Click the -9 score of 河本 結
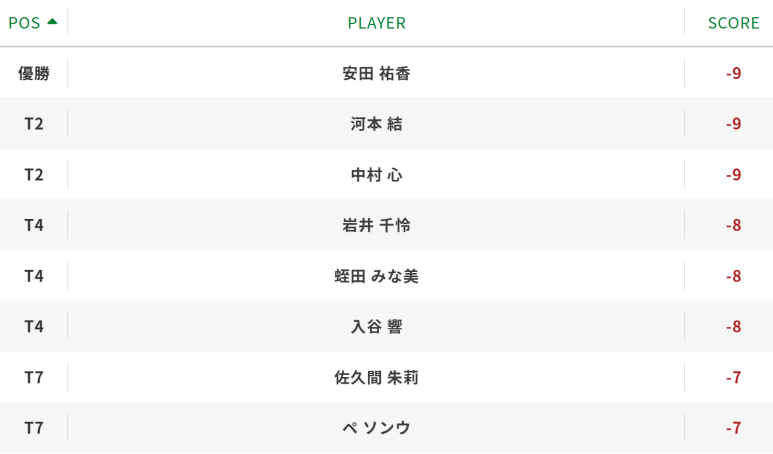This screenshot has width=773, height=454. 734,124
